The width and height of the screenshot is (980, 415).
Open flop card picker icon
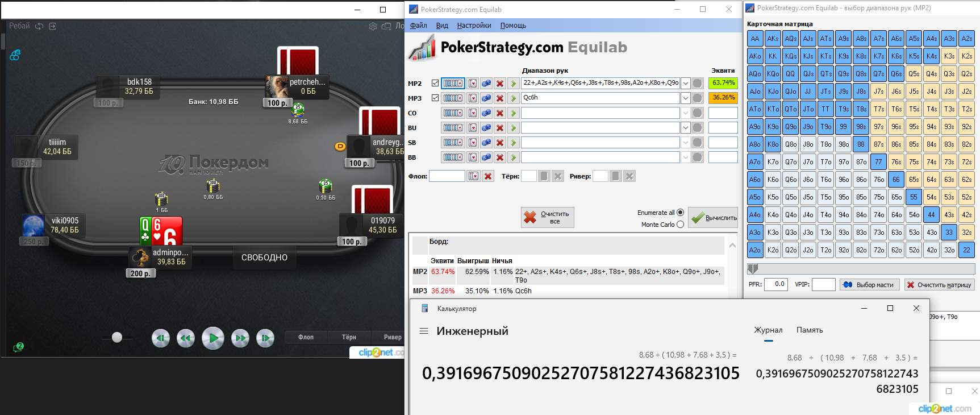point(474,176)
